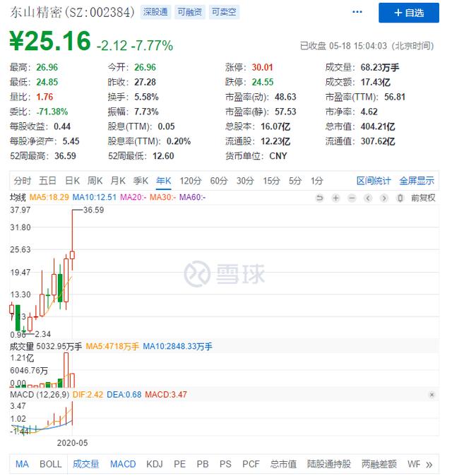Click the 可卖空 tag
Image resolution: width=452 pixels, height=476 pixels.
[x=224, y=12]
